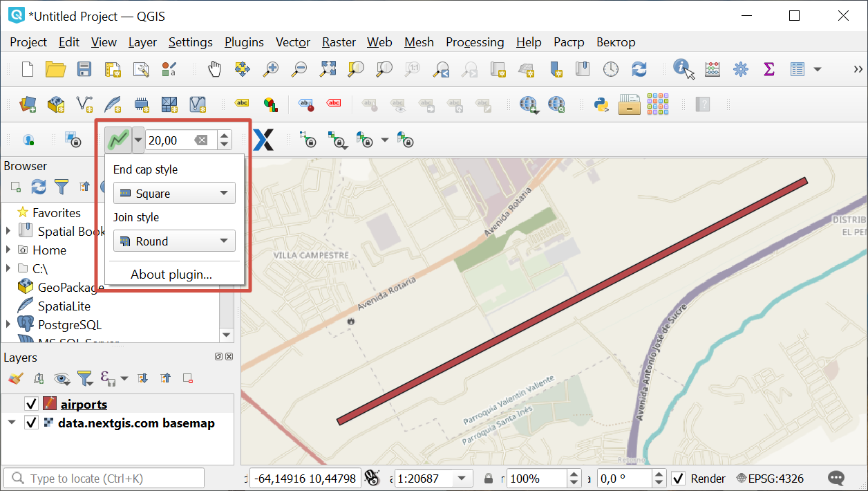Image resolution: width=868 pixels, height=491 pixels.
Task: Expand the Home item in Browser
Action: [x=8, y=250]
